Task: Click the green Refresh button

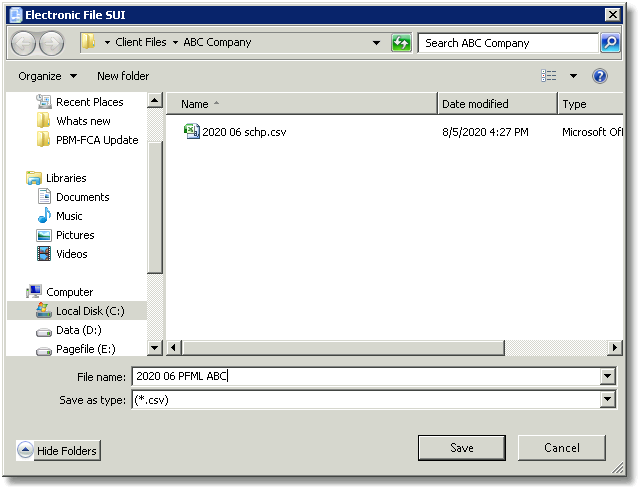Action: pyautogui.click(x=401, y=43)
